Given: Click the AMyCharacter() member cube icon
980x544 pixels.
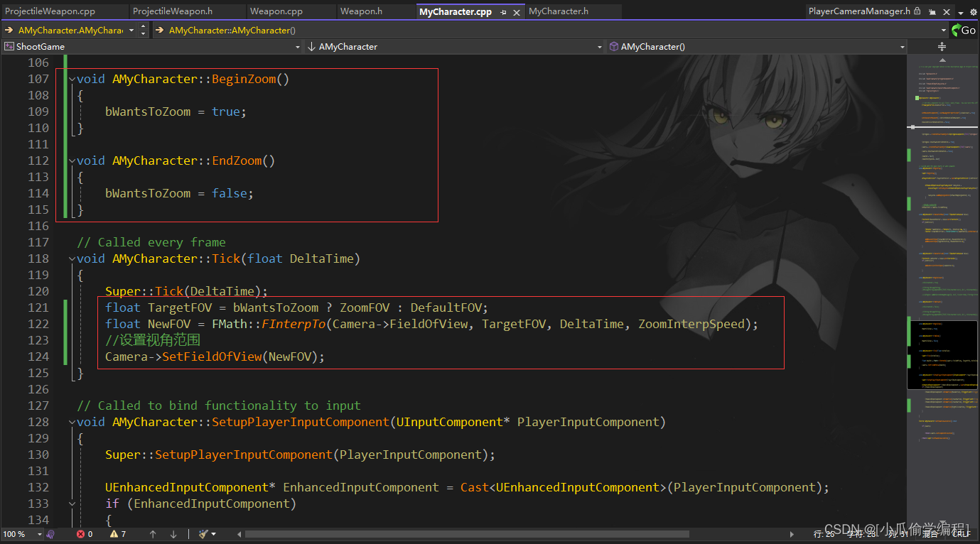Looking at the screenshot, I should point(614,46).
